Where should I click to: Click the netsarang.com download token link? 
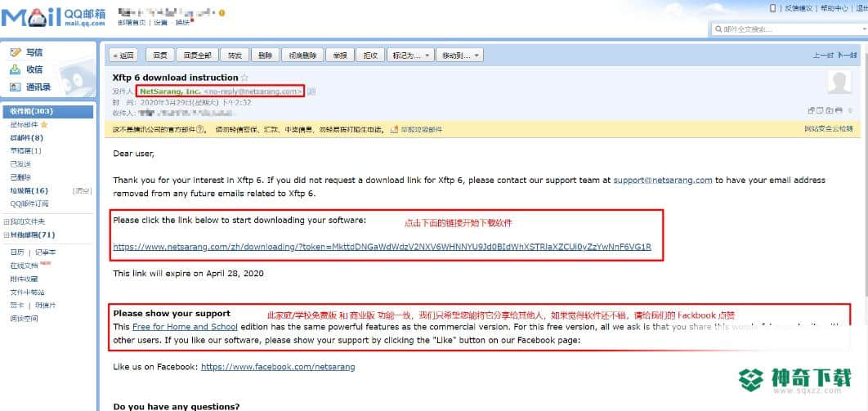pos(382,247)
